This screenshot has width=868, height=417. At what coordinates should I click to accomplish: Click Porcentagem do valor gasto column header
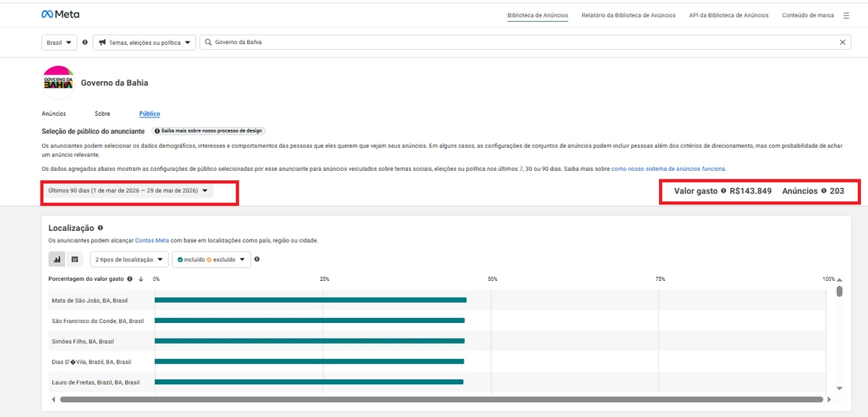(x=86, y=279)
